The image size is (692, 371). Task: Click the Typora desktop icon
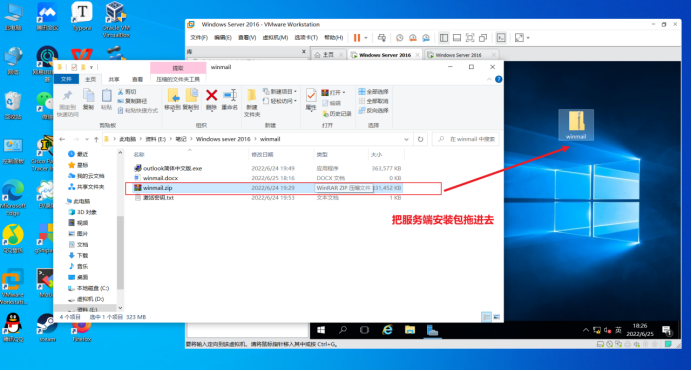click(x=82, y=17)
